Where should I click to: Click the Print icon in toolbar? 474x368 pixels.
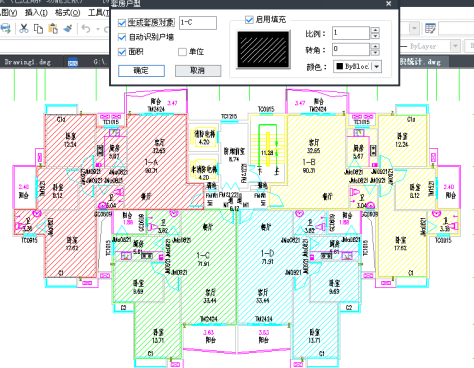click(x=5, y=29)
